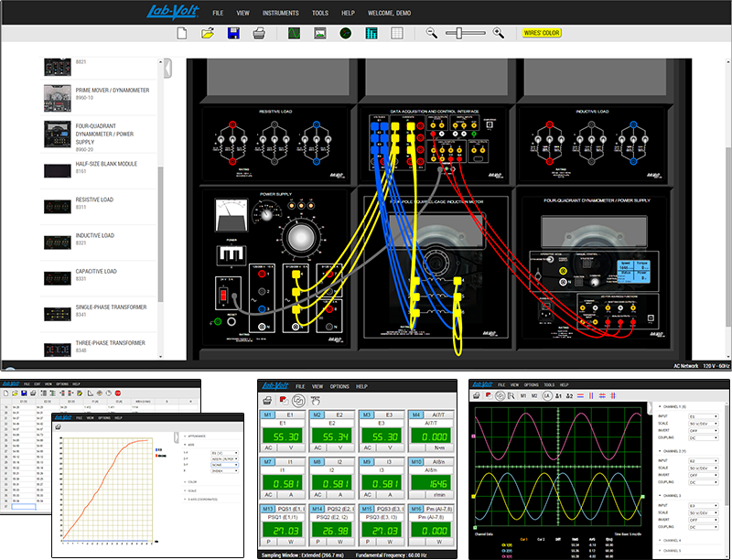This screenshot has width=732, height=560.
Task: Click M2 memory button in Oscilloscope toolbar
Action: (x=534, y=395)
